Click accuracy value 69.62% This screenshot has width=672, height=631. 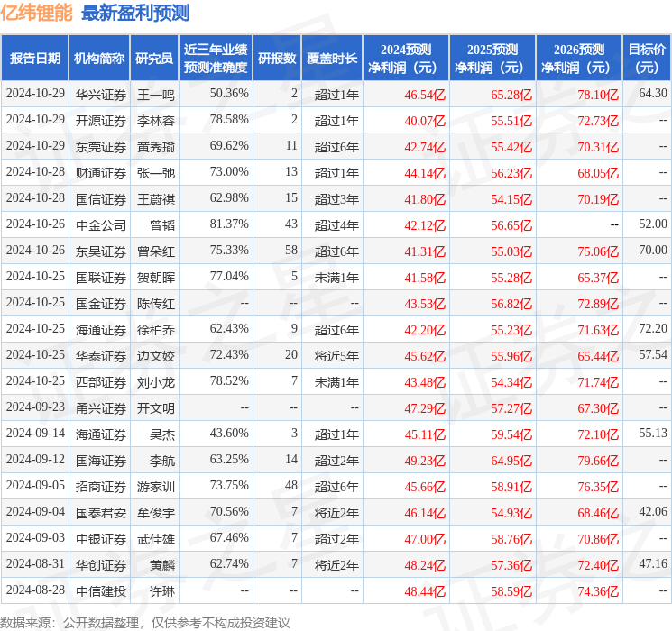(229, 146)
